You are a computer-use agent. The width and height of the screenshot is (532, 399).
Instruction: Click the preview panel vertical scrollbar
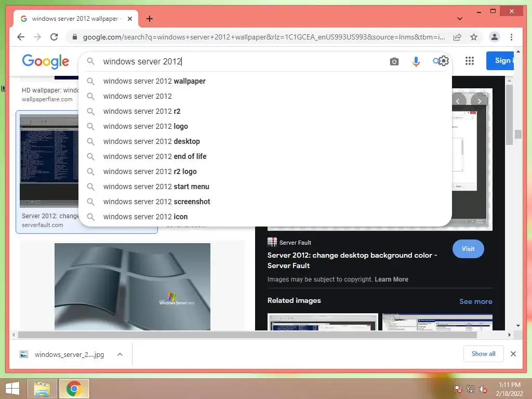click(509, 115)
